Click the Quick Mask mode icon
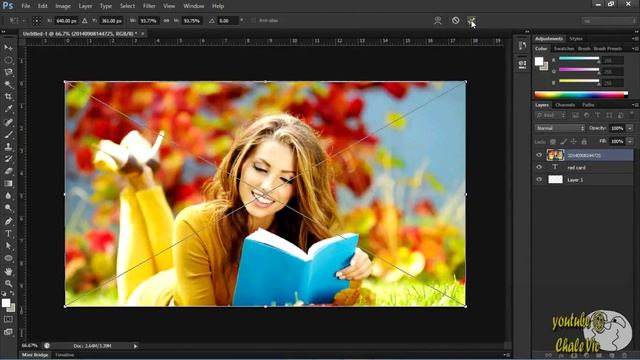The width and height of the screenshot is (640, 360). (x=8, y=319)
